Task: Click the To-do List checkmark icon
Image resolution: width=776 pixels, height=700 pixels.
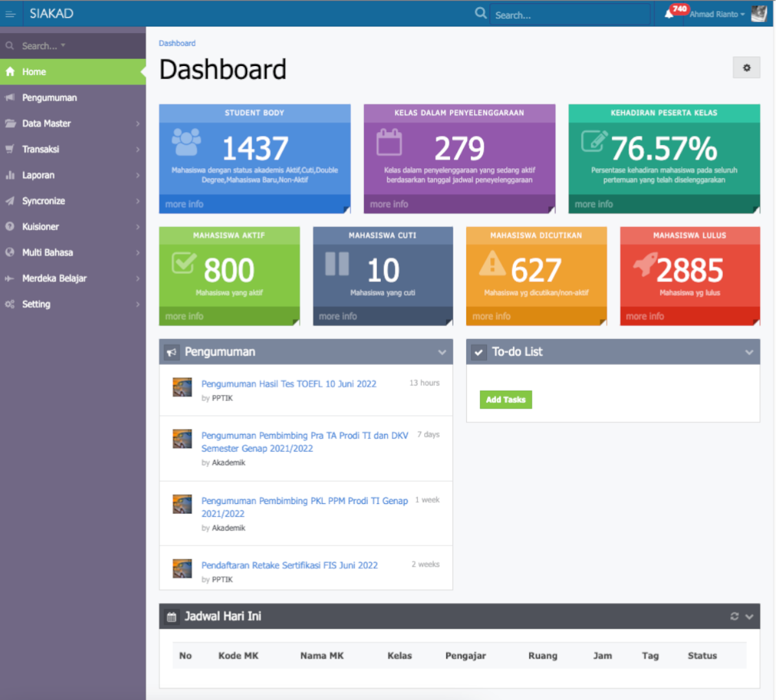Action: tap(479, 353)
